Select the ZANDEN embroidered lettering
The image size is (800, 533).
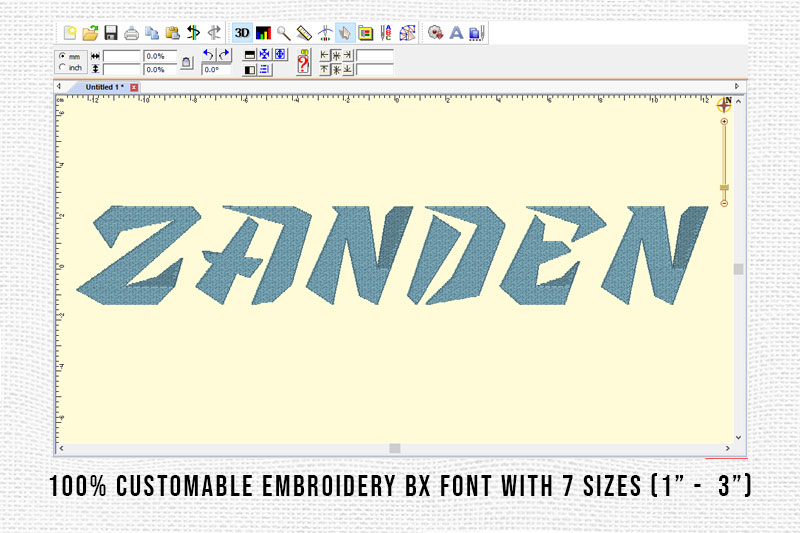(392, 255)
